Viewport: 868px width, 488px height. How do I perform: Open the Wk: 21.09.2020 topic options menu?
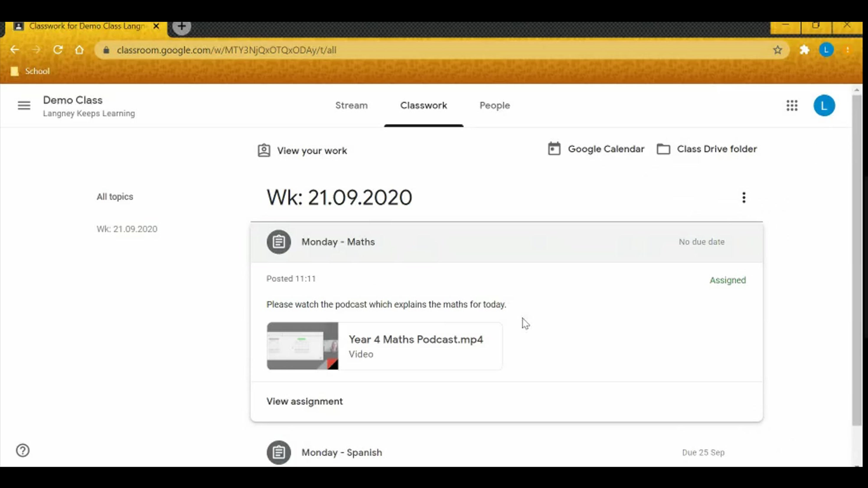click(x=744, y=197)
